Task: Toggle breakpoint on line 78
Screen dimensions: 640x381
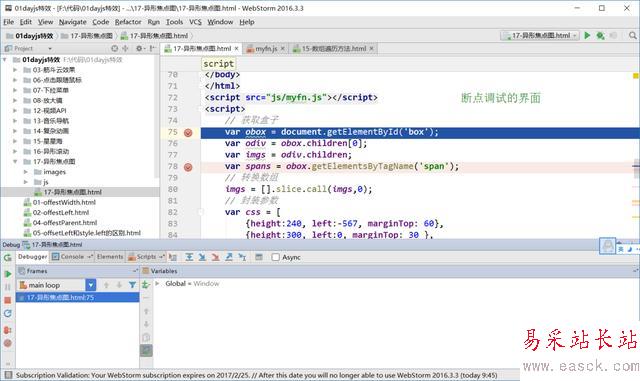Action: tap(188, 167)
